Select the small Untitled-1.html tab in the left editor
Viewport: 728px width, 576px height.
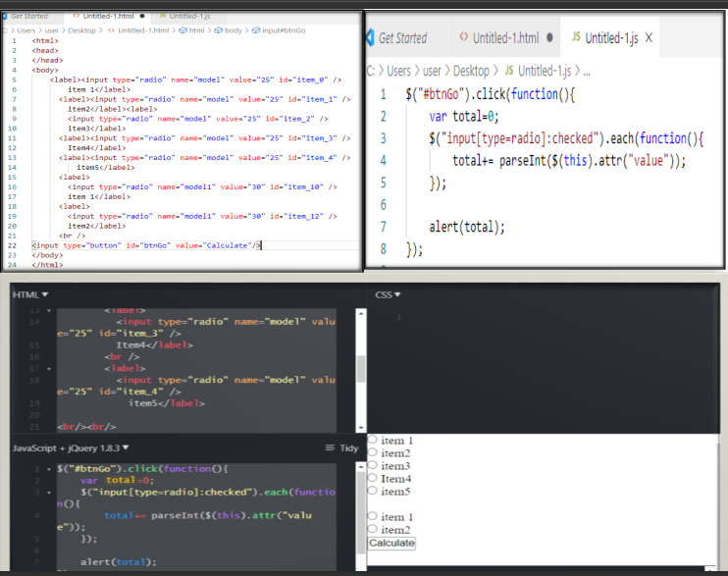[x=108, y=17]
